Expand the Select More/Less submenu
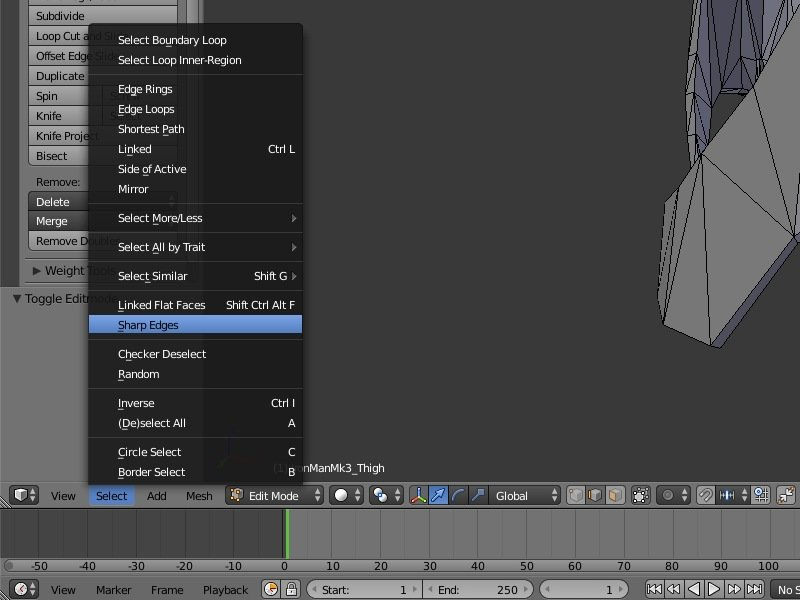Viewport: 800px width, 600px height. point(195,218)
